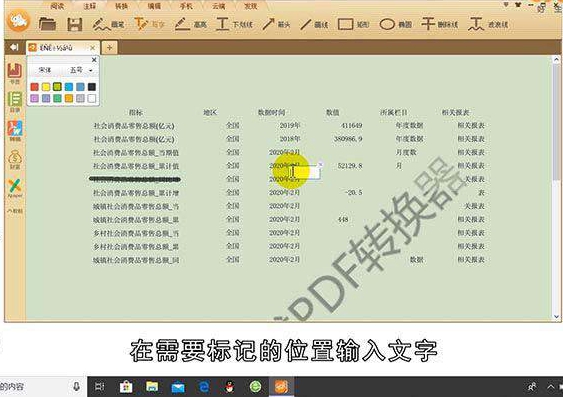Pick the white color swatch
The width and height of the screenshot is (563, 397).
(x=92, y=98)
